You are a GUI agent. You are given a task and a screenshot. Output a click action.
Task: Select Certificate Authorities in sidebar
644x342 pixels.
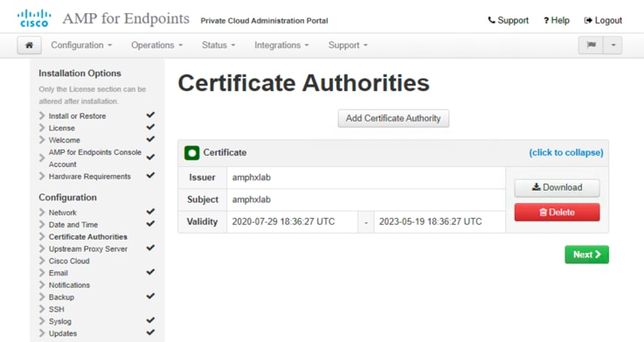click(88, 237)
